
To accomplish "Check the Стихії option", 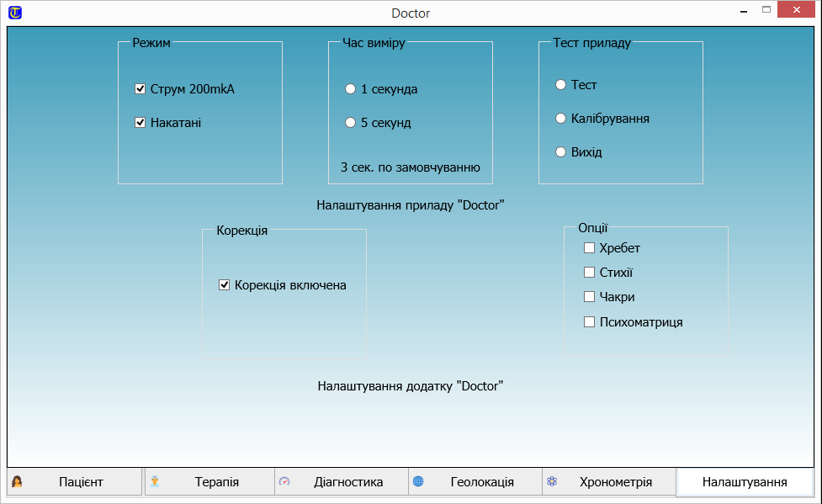I will tap(590, 273).
